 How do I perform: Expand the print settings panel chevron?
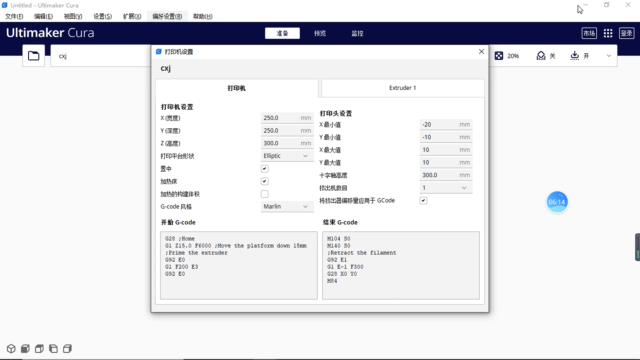point(609,56)
